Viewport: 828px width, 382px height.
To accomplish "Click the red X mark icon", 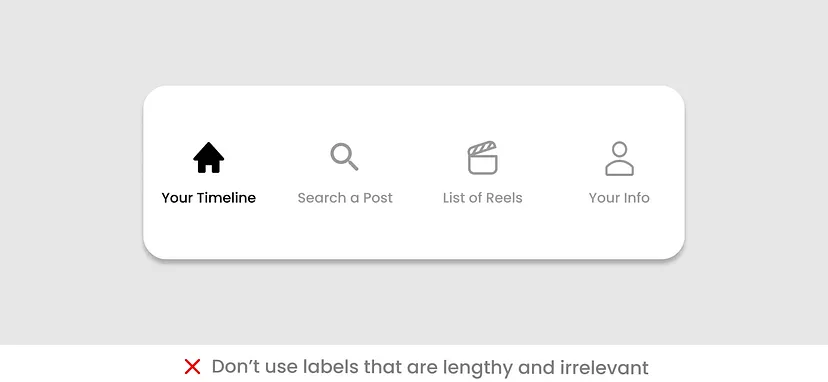I will point(192,367).
